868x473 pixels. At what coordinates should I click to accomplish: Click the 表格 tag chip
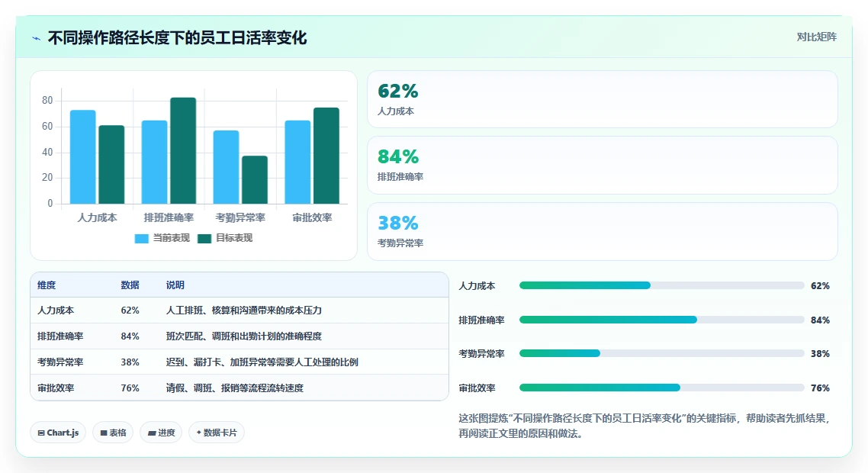coord(113,433)
